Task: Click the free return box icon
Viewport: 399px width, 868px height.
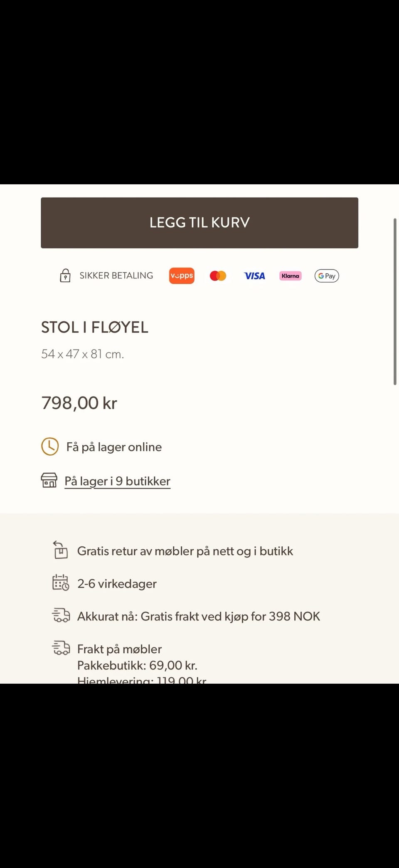Action: 60,550
